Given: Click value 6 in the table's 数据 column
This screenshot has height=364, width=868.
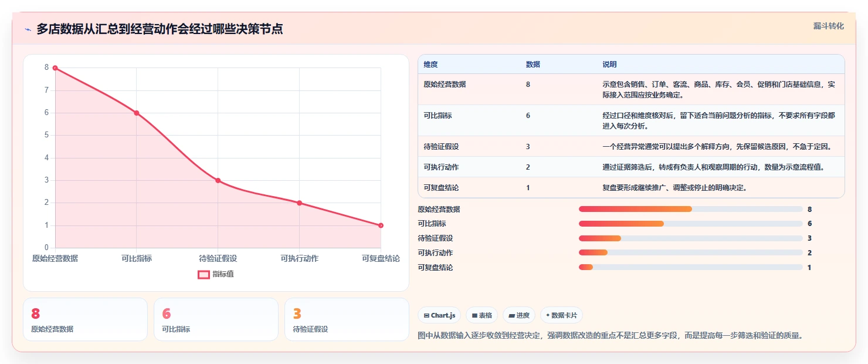Looking at the screenshot, I should tap(528, 116).
